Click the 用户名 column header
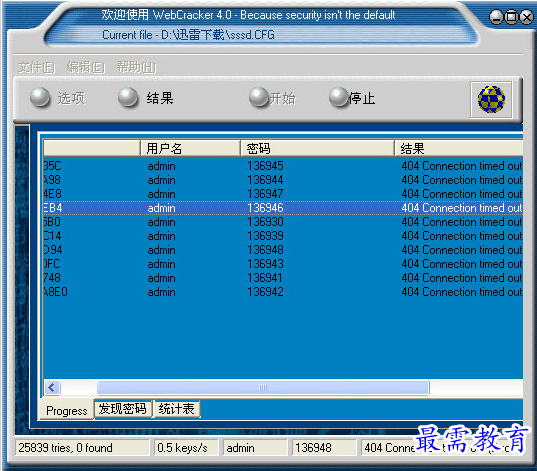This screenshot has height=471, width=537. click(190, 148)
